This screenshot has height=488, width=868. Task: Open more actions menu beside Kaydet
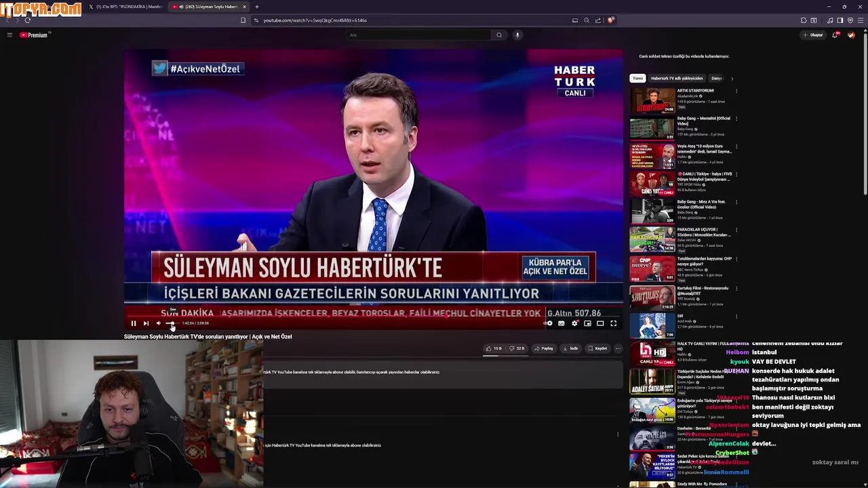click(x=618, y=348)
